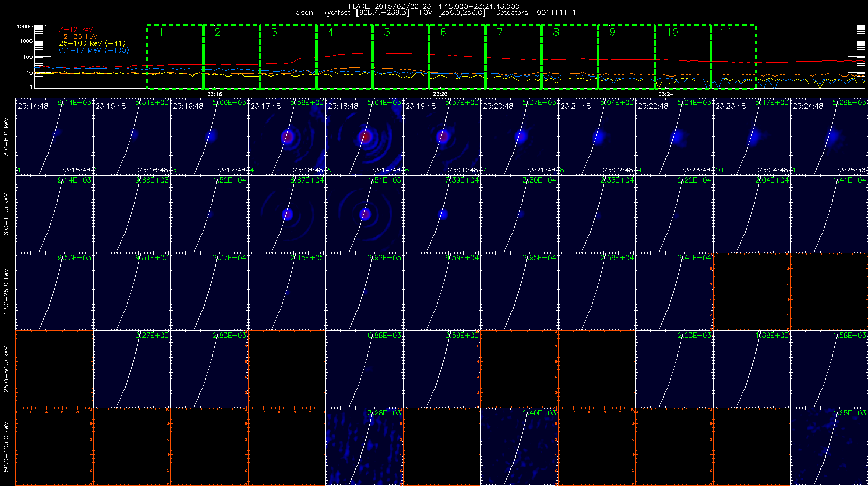This screenshot has width=868, height=486.
Task: Open the 50.0-100.0 keV image labeled 2.40E+03
Action: click(x=519, y=447)
